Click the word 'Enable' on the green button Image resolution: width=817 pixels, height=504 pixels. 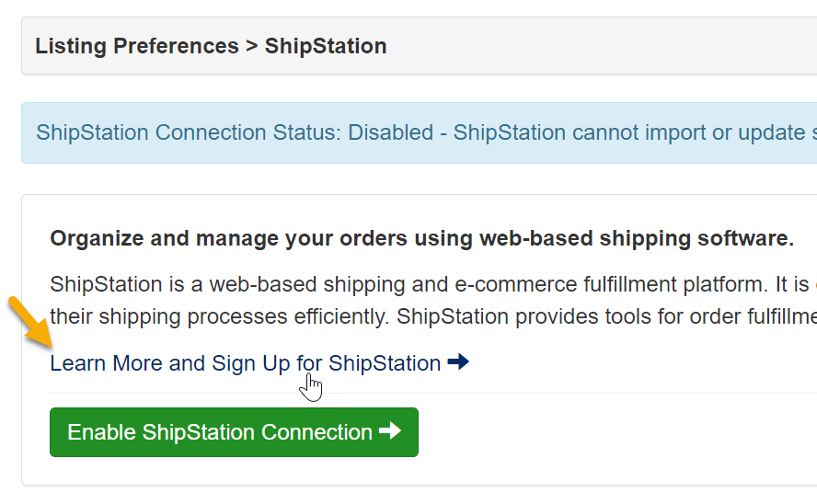(x=101, y=432)
